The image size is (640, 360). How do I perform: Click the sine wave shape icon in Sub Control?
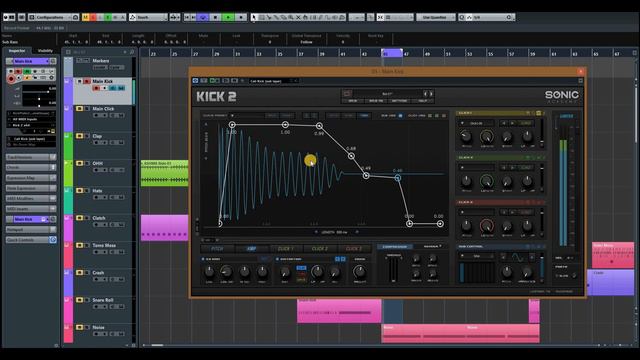click(517, 257)
